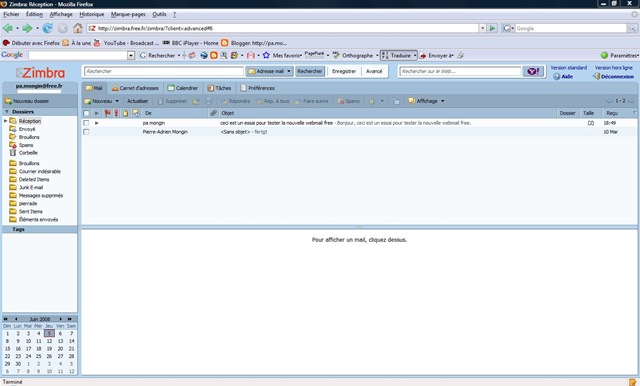
Task: Open the Nouveau dropdown arrow
Action: point(117,101)
